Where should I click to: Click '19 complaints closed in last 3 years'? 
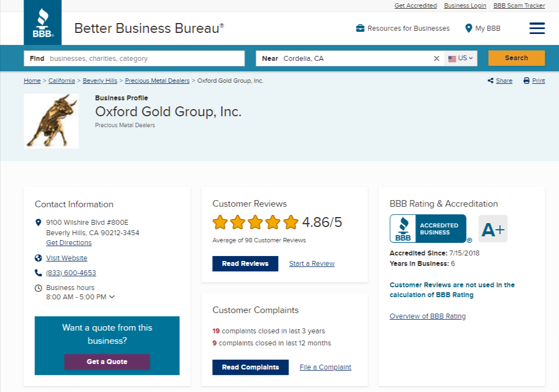pyautogui.click(x=269, y=331)
